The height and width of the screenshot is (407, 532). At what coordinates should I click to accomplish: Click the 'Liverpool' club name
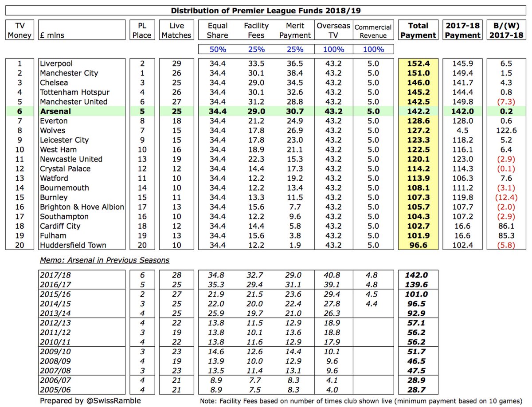(55, 63)
